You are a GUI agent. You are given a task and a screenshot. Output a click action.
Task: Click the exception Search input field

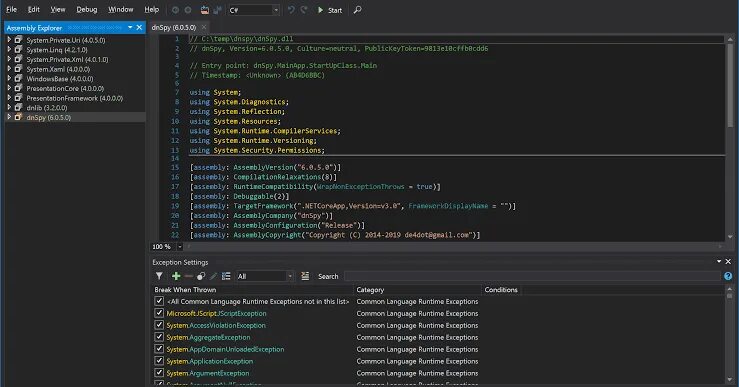(533, 276)
